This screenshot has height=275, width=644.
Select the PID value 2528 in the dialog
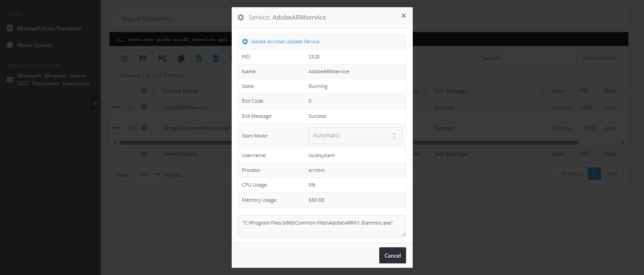(314, 57)
